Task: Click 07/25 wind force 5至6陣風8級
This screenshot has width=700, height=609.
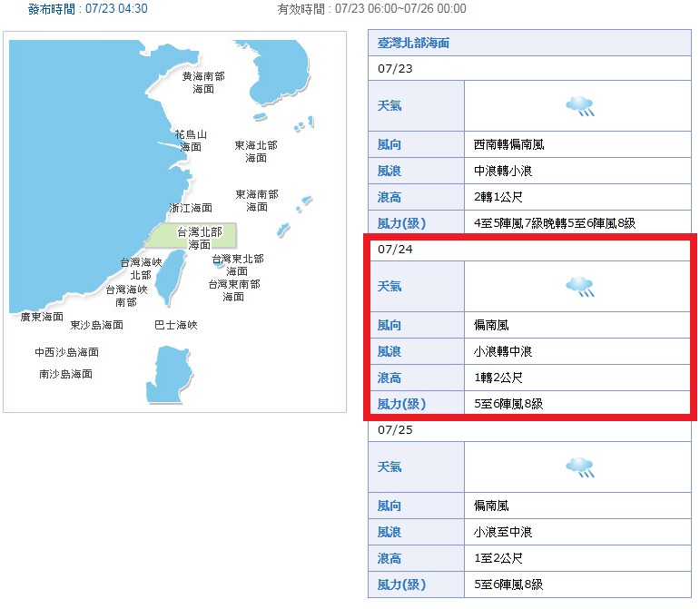Action: click(508, 584)
